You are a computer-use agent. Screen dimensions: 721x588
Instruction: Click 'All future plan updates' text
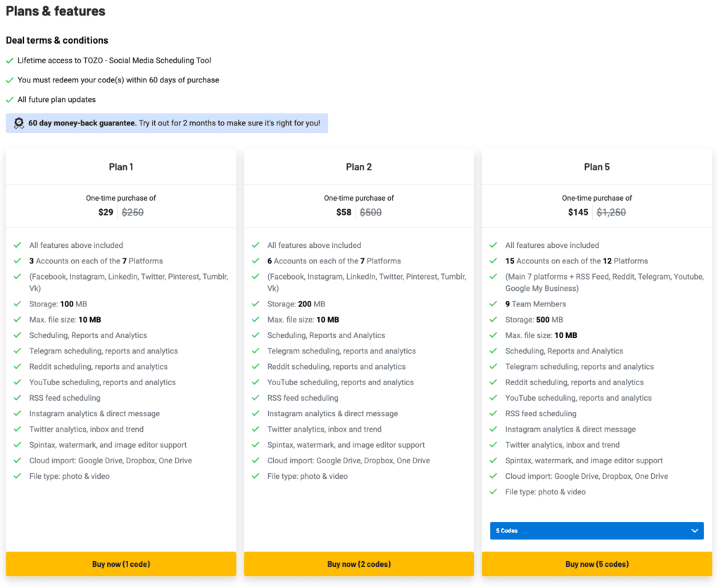click(56, 100)
